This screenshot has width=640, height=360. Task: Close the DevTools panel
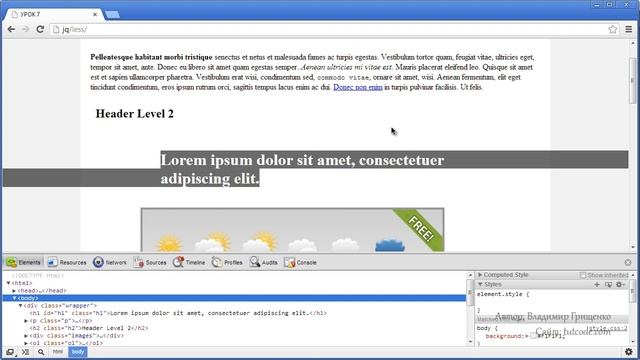point(628,262)
